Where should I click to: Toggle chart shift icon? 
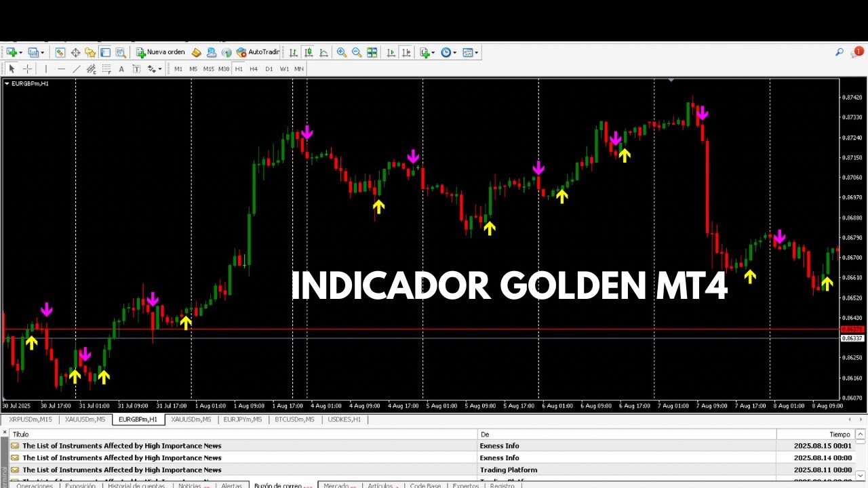(406, 52)
